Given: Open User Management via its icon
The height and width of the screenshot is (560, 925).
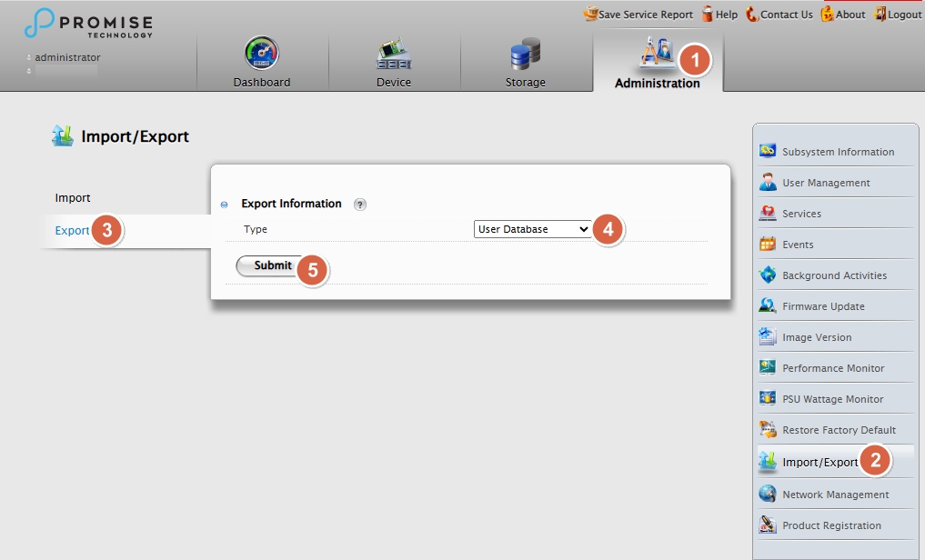Looking at the screenshot, I should pyautogui.click(x=768, y=183).
